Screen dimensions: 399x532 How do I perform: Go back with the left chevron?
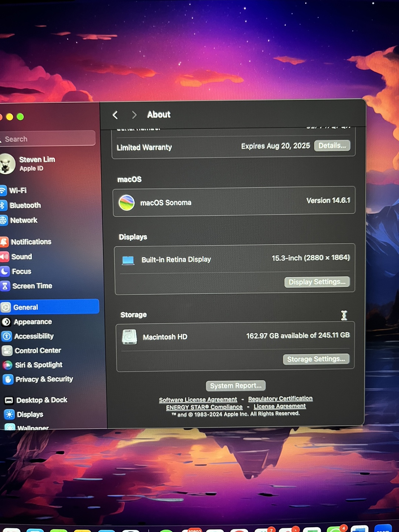[115, 115]
